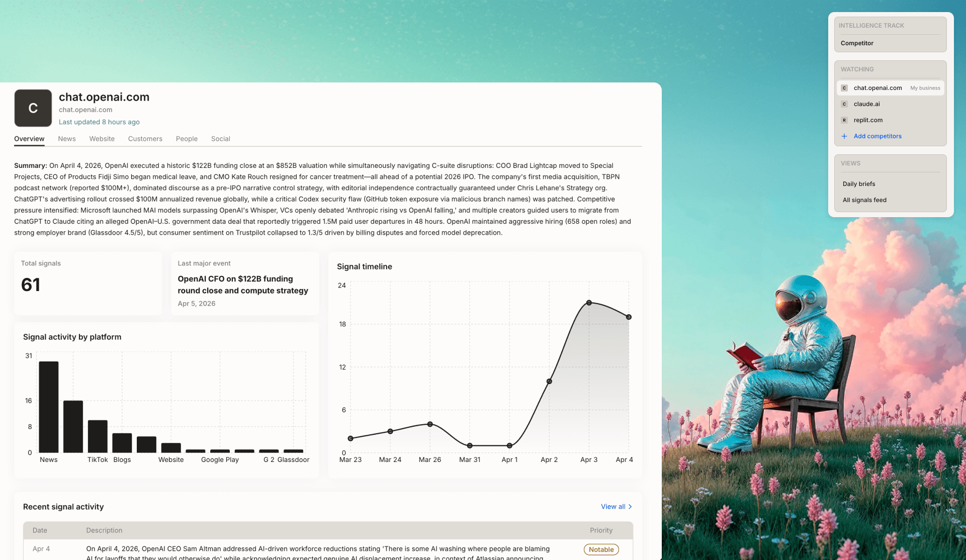Select the People tab
966x560 pixels.
pyautogui.click(x=187, y=139)
